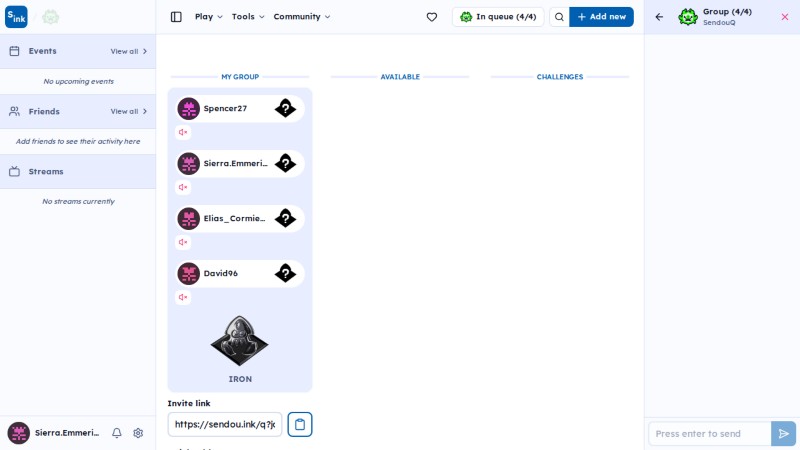Select the MY GROUP column heading
This screenshot has height=450, width=800.
(x=240, y=77)
